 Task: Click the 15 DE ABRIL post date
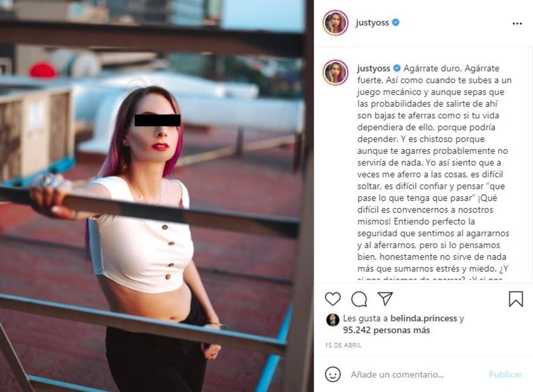[343, 345]
